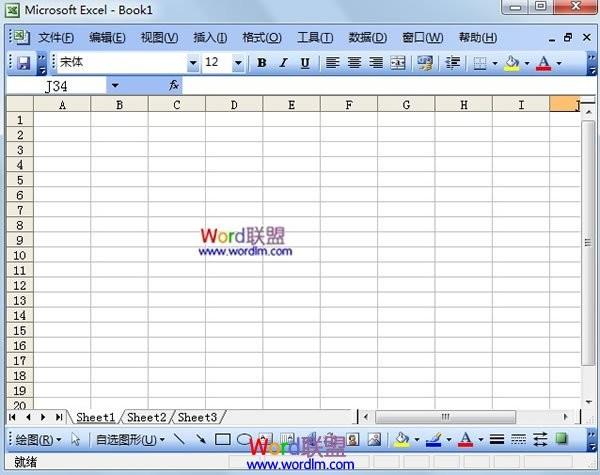Click the Increase Indent icon
600x475 pixels.
[x=453, y=63]
